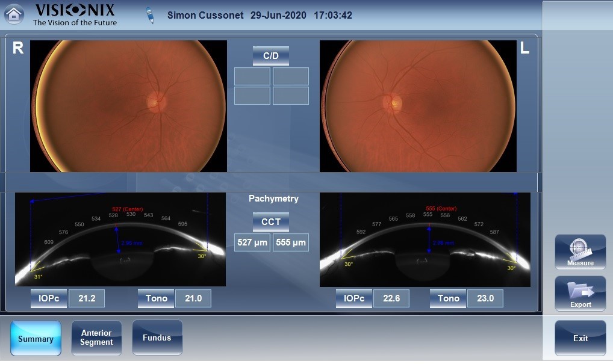Click the Visionix logo
This screenshot has width=613, height=364.
click(x=75, y=14)
